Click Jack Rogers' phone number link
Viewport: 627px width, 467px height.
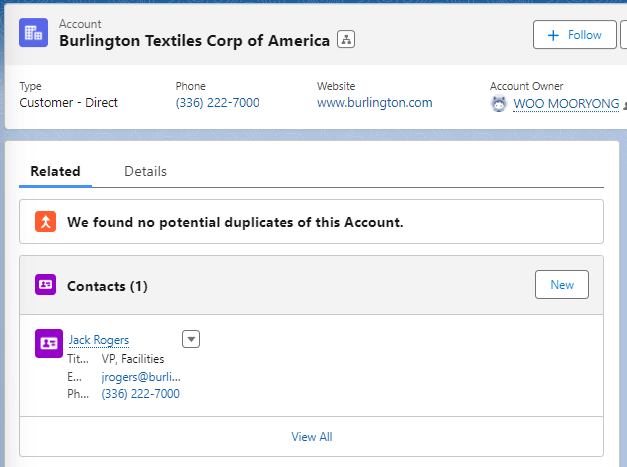tap(140, 394)
